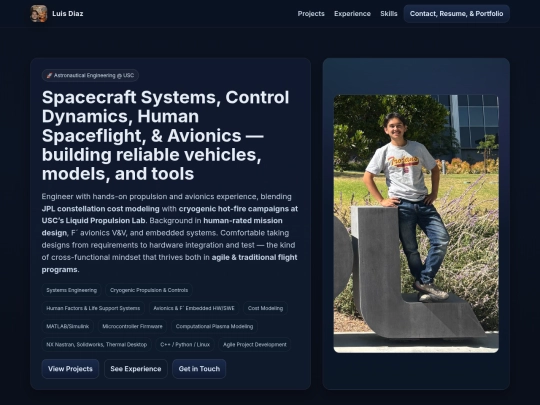Viewport: 540px width, 405px height.
Task: Select the Avionics & F' Embedded HW/SWE tag
Action: pos(194,308)
